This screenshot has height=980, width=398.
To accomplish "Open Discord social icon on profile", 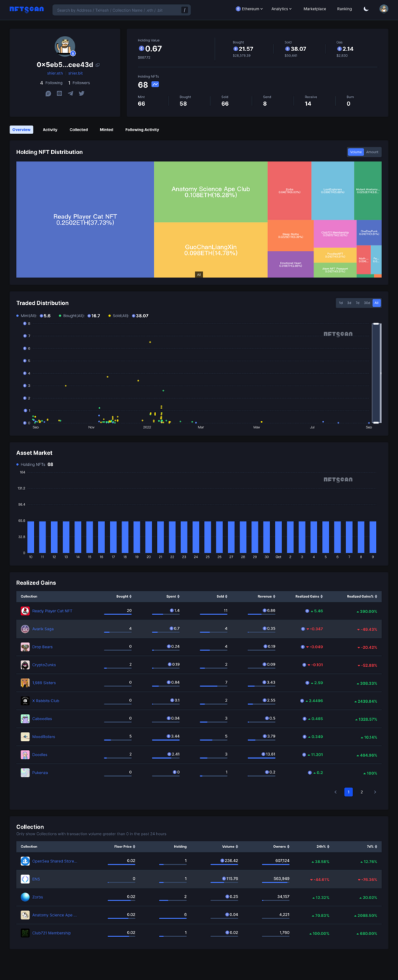I will tap(48, 93).
